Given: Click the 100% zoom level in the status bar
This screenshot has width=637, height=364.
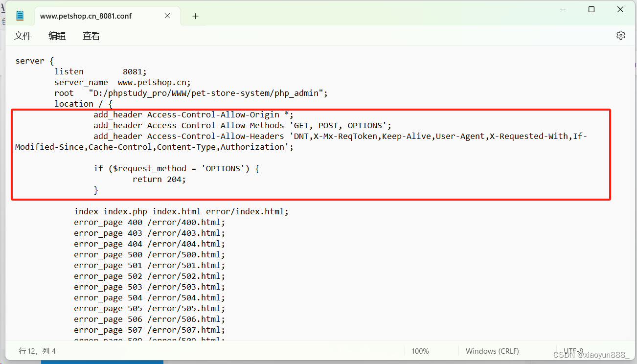Looking at the screenshot, I should click(x=420, y=351).
